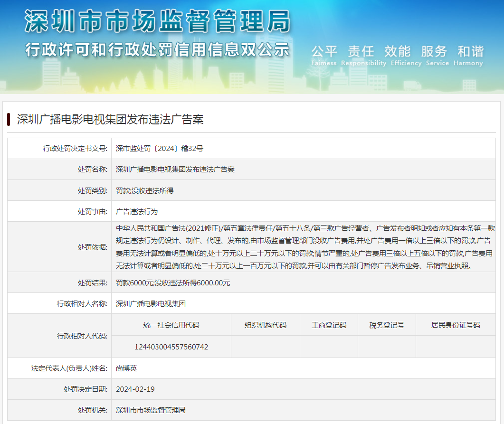
Task: Click the 处罚事由 label
Action: point(93,212)
